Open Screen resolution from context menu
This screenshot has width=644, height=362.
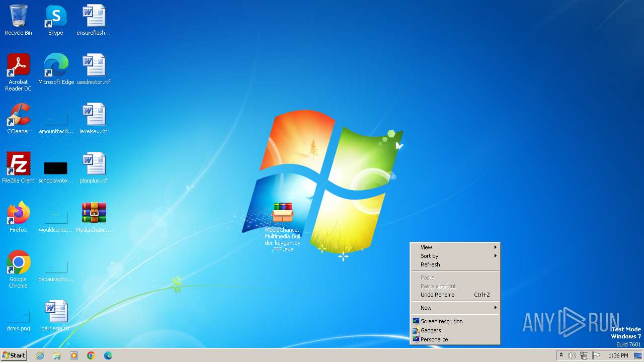pos(455,321)
